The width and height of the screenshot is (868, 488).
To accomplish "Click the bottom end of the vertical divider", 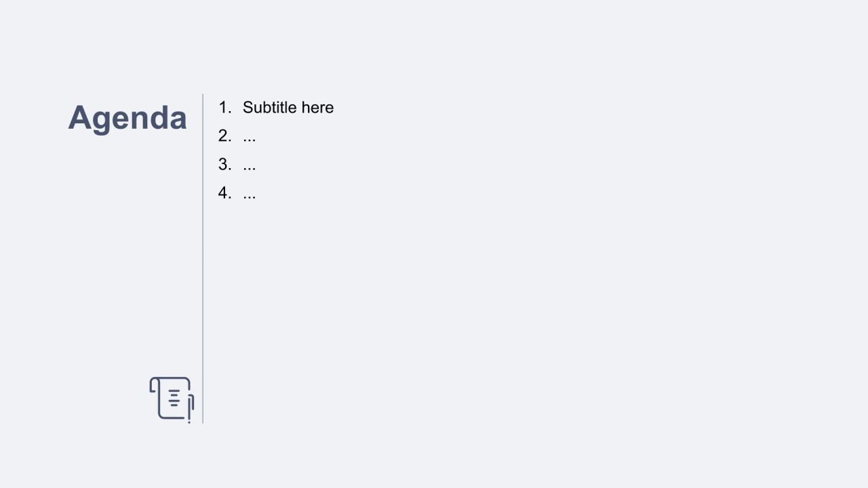I will pyautogui.click(x=203, y=422).
